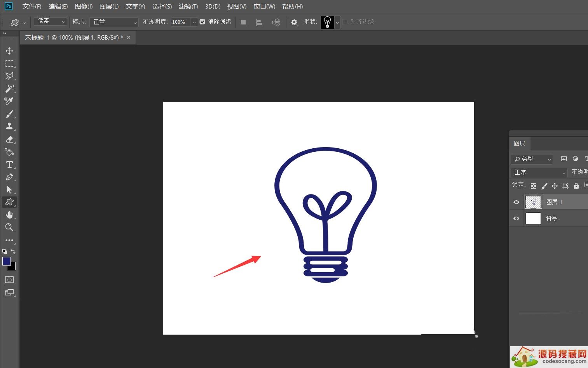
Task: Expand the collapsed toolbar double arrows
Action: 5,33
